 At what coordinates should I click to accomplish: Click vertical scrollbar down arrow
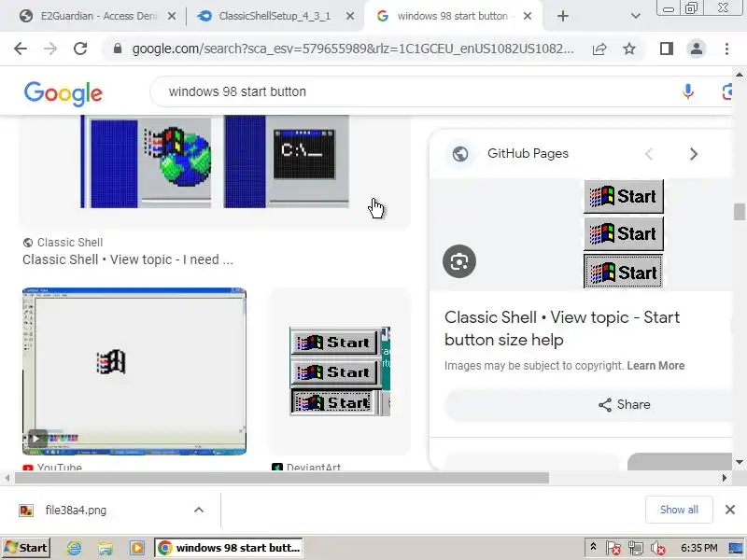(740, 462)
